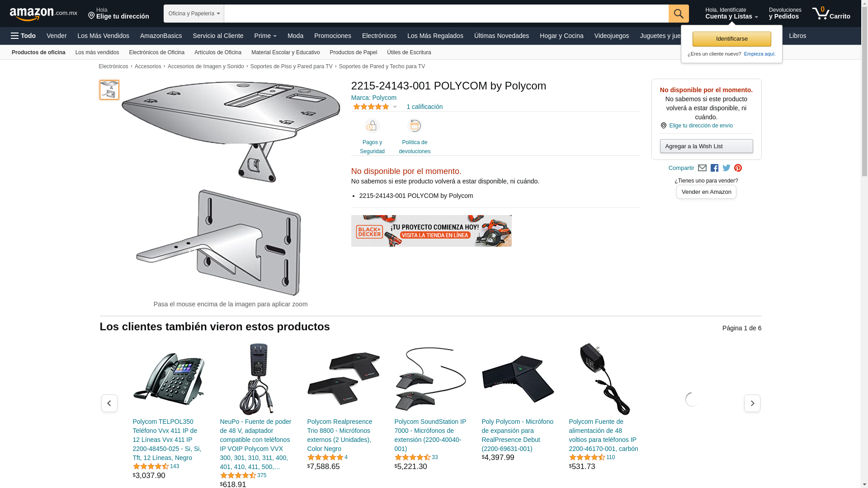This screenshot has width=868, height=488.
Task: Open the Todo hamburger menu
Action: (24, 36)
